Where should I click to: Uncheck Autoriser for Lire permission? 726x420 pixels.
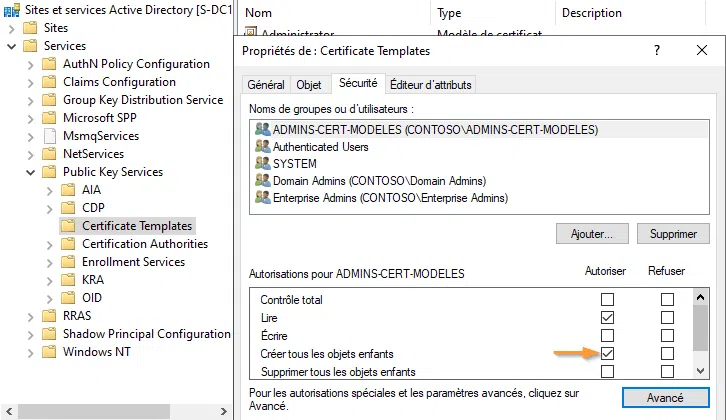(x=608, y=318)
